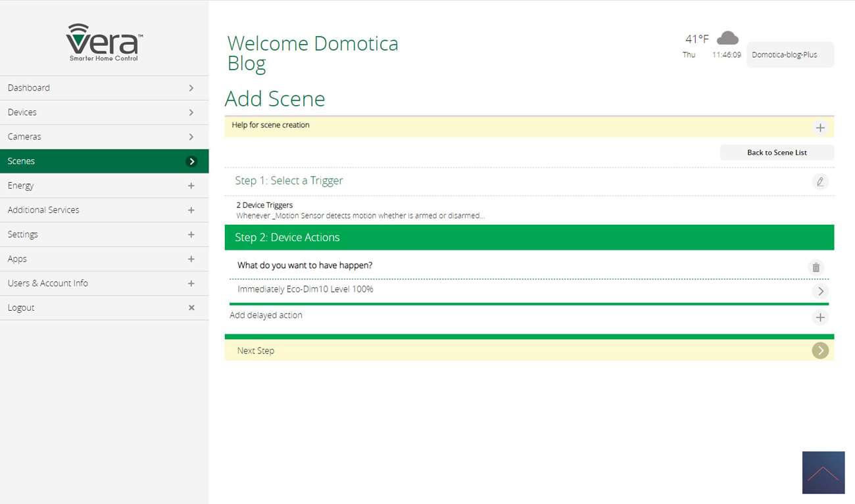Click the cloud weather icon
Screen dimensions: 855x504
[x=727, y=38]
